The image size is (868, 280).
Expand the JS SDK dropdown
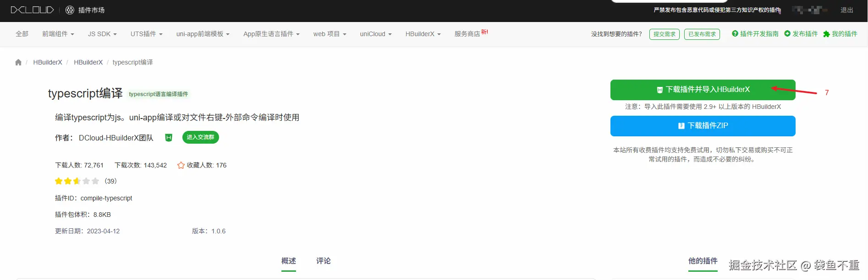pyautogui.click(x=102, y=34)
